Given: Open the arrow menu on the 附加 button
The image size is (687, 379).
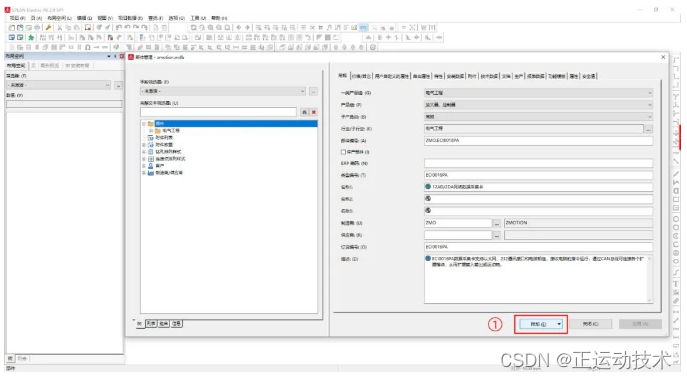Looking at the screenshot, I should pyautogui.click(x=559, y=324).
